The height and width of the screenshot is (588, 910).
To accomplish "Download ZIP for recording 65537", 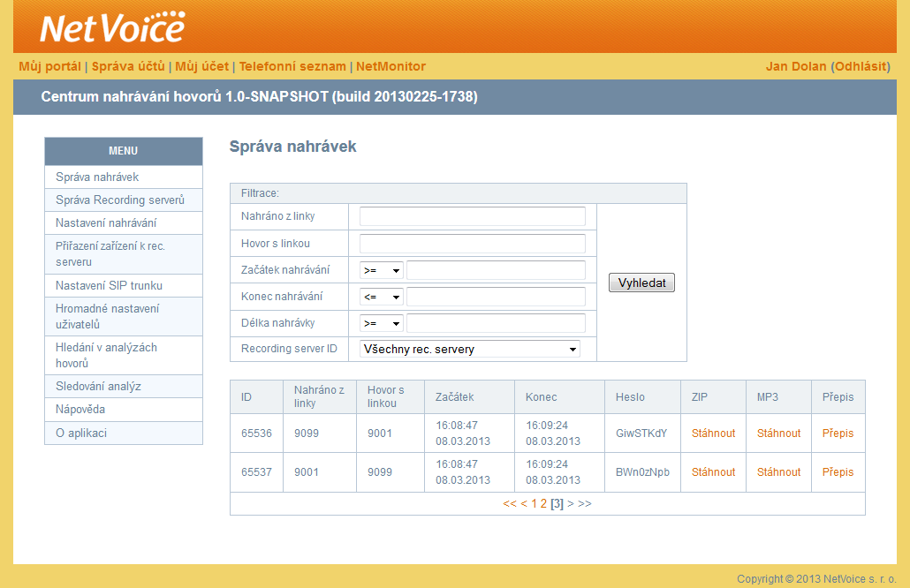I will 713,472.
